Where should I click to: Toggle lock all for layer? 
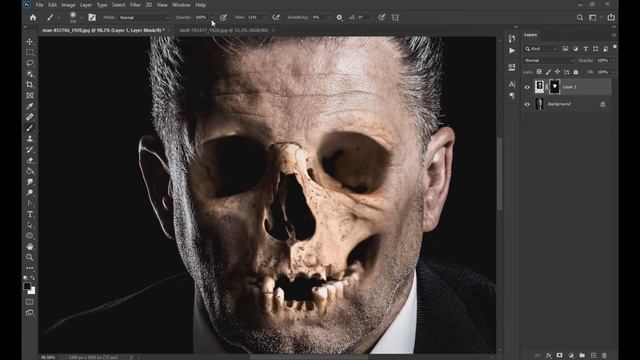(x=576, y=72)
